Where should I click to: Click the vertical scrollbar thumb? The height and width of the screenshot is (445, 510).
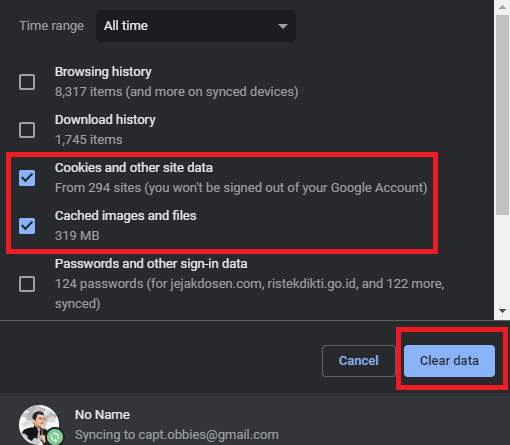pos(502,115)
